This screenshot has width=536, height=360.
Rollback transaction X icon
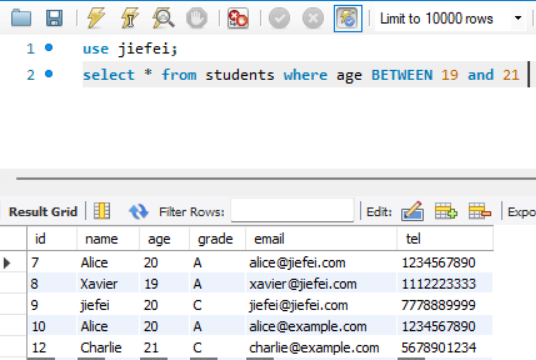coord(313,18)
